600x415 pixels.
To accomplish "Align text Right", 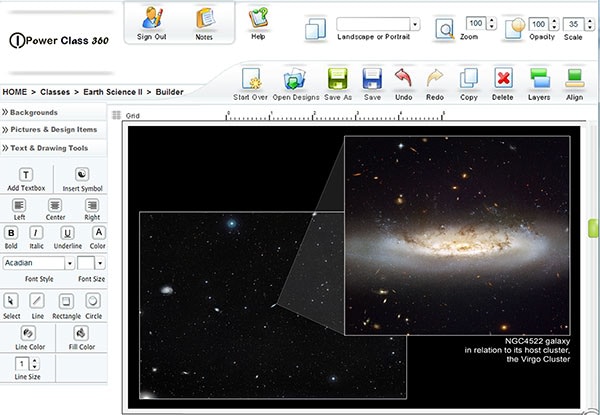I will (92, 205).
